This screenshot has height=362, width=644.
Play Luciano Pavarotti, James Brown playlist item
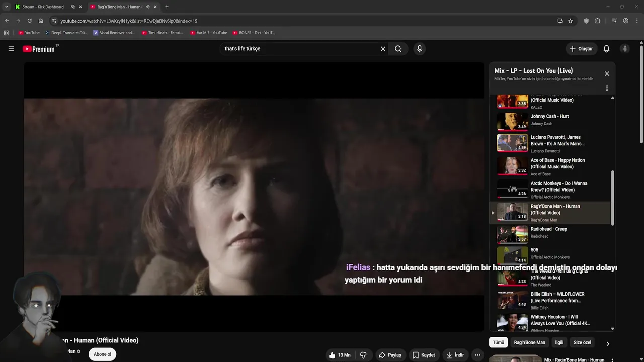[550, 143]
